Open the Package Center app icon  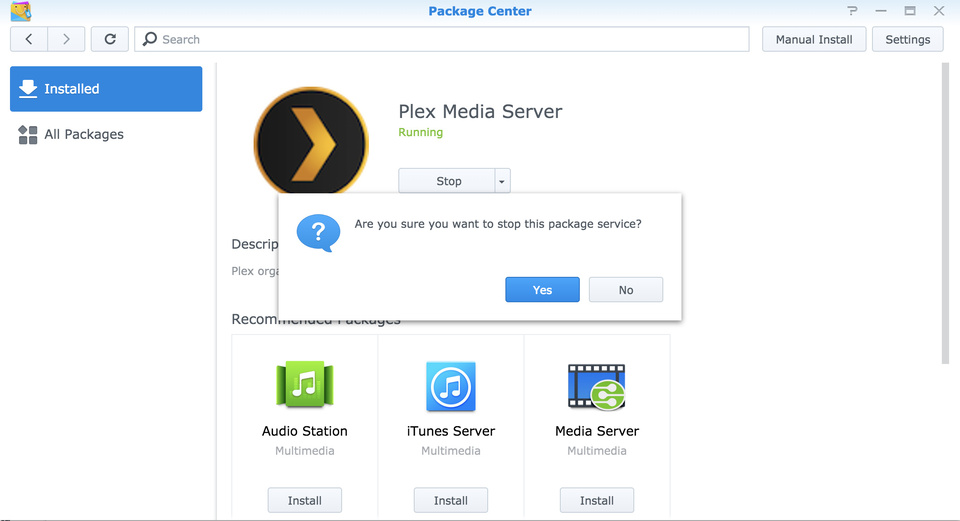21,11
